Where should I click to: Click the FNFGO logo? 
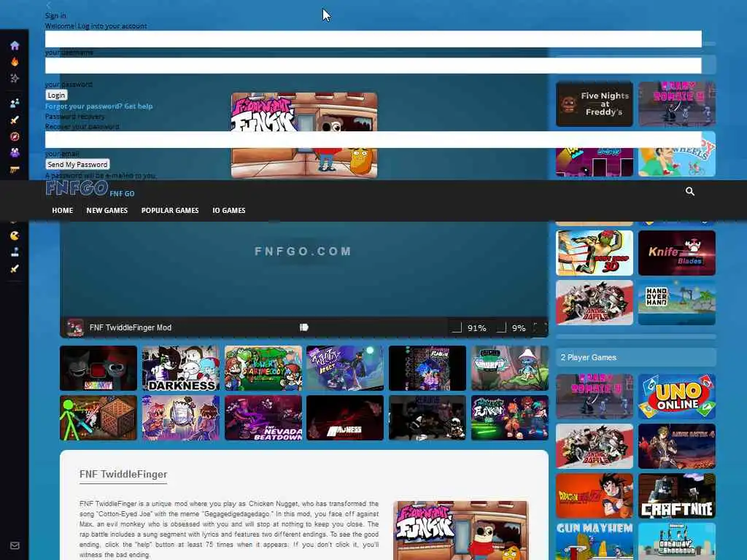tap(77, 189)
